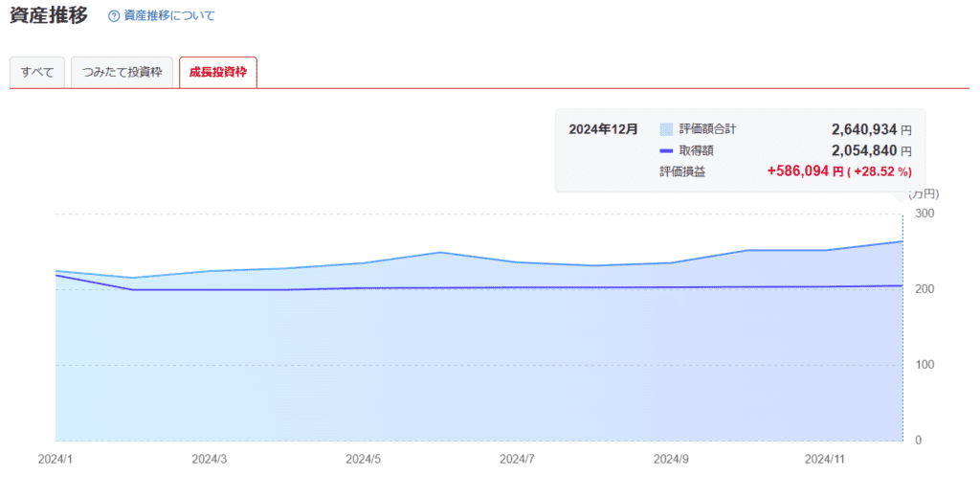Click the 2,640,934 円 valuation value
The width and height of the screenshot is (980, 498).
click(871, 129)
